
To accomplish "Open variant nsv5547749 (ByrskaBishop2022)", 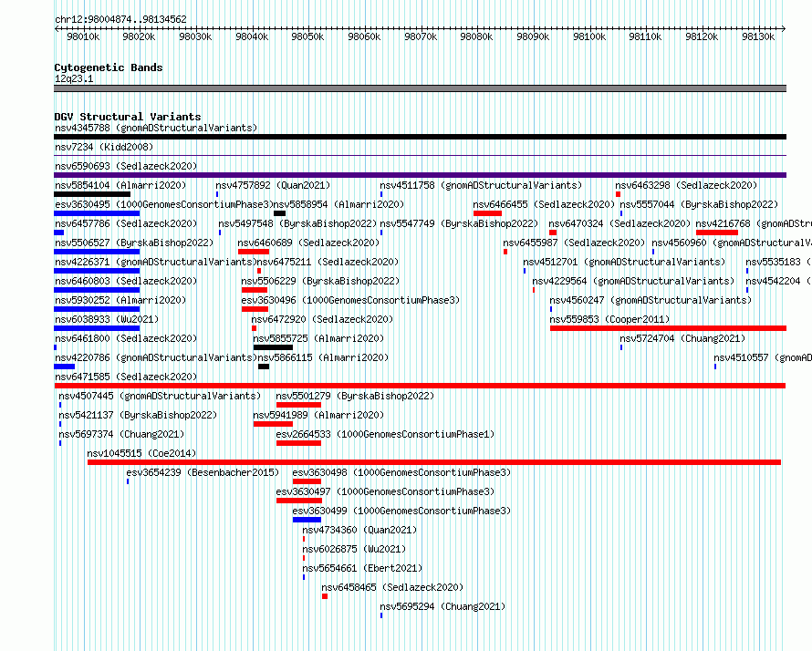I will pyautogui.click(x=459, y=223).
